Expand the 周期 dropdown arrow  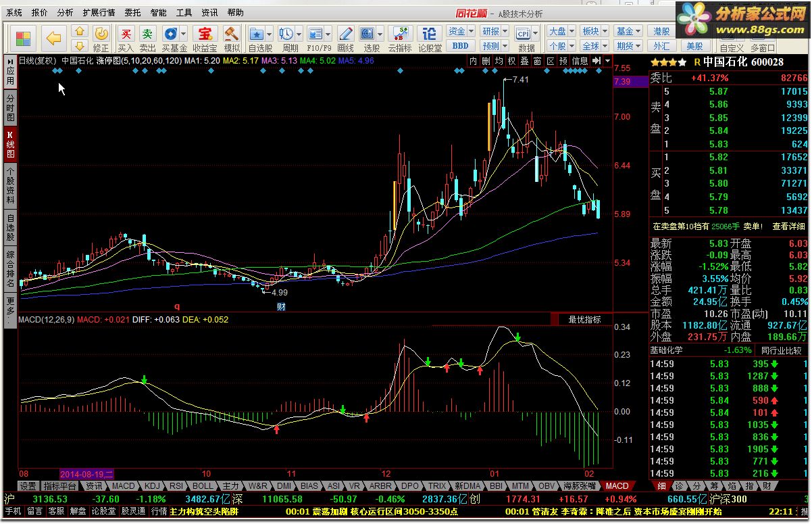299,34
